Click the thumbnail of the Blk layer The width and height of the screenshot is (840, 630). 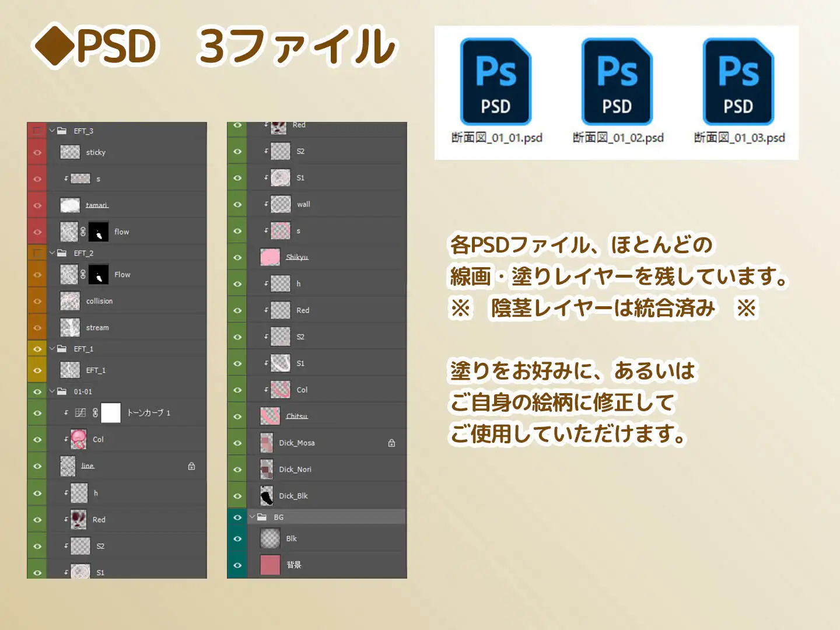pyautogui.click(x=270, y=538)
